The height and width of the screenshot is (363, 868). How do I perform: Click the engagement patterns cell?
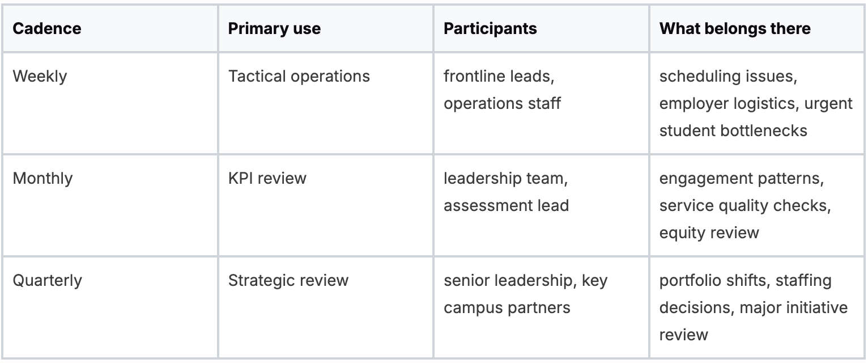742,178
